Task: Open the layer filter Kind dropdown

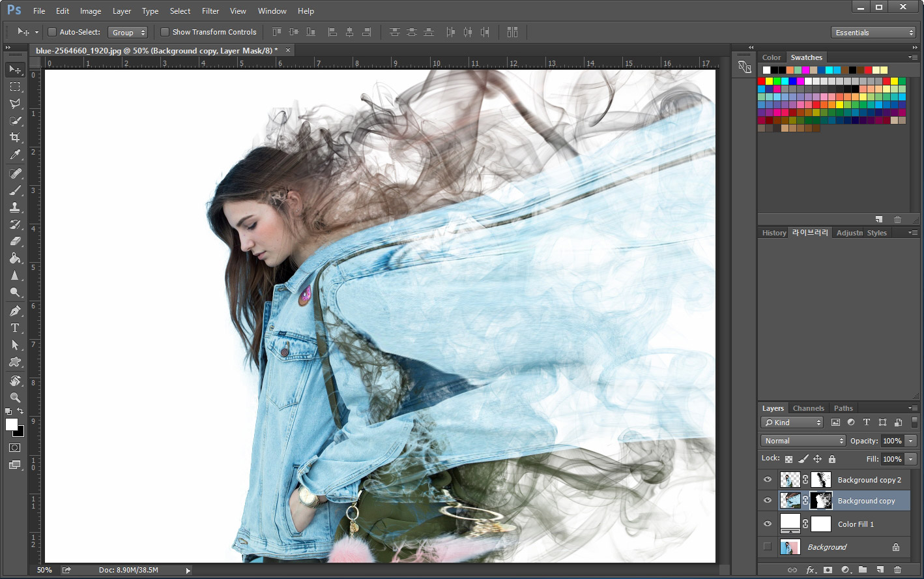Action: (x=792, y=423)
